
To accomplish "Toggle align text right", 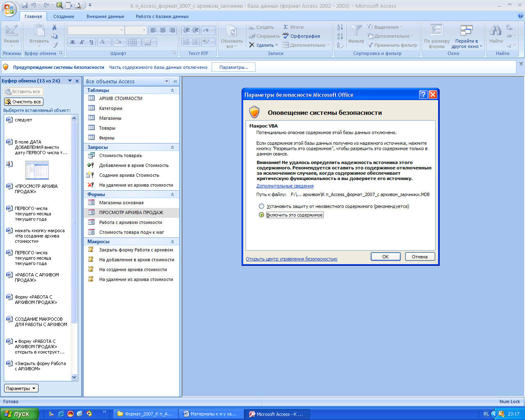I will point(172,30).
